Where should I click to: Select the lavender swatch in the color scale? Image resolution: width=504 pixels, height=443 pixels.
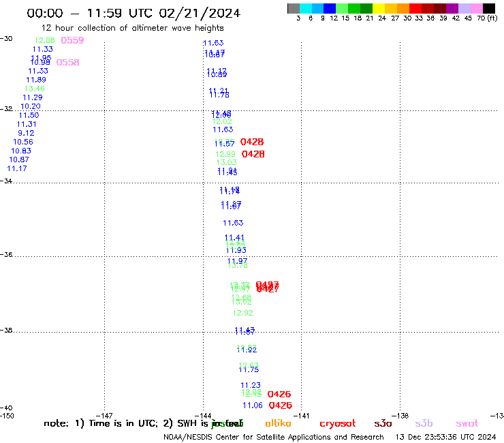(x=464, y=8)
